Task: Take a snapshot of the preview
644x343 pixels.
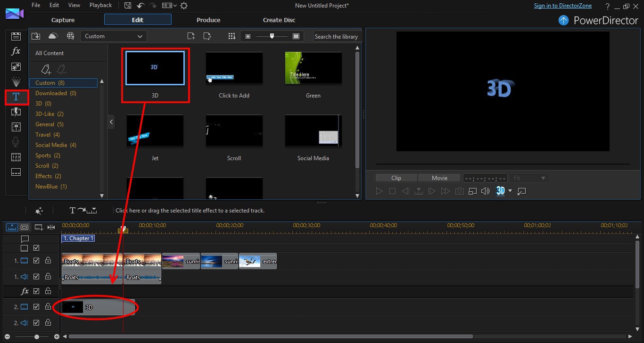Action: 459,191
